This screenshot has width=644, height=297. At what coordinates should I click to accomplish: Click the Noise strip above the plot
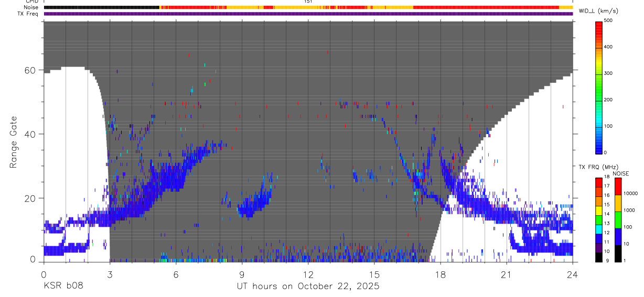point(308,7)
